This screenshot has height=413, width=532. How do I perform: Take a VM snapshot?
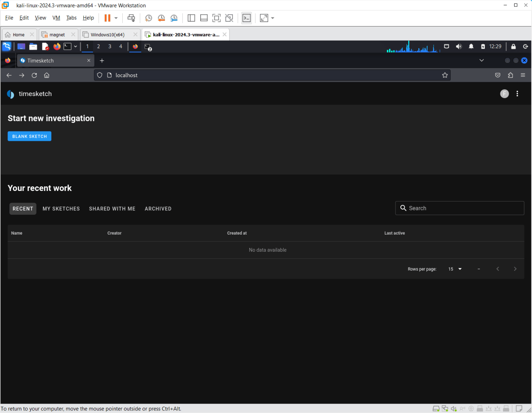point(149,18)
